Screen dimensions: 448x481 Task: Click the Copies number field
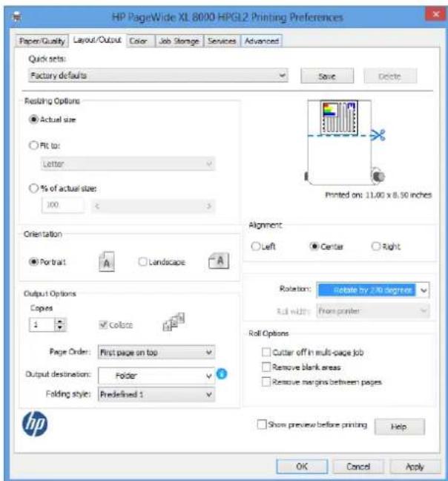click(42, 324)
